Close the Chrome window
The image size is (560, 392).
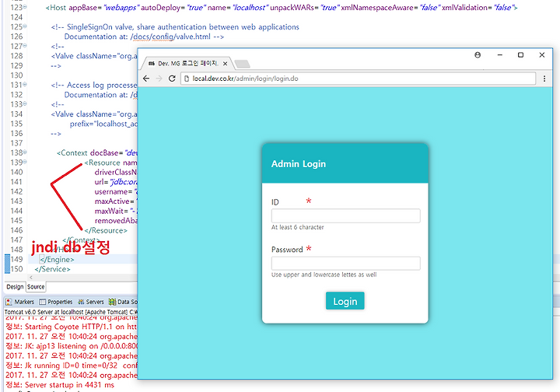pos(542,55)
